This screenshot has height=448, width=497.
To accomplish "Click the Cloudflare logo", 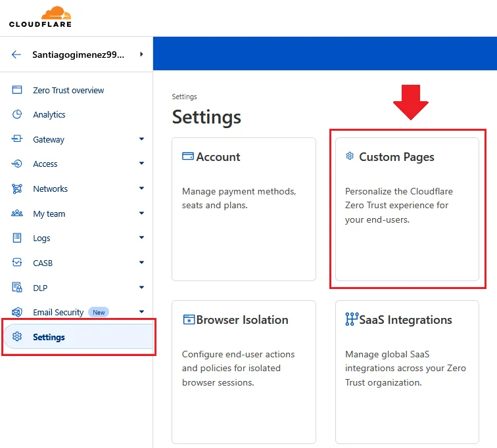I will pyautogui.click(x=40, y=17).
